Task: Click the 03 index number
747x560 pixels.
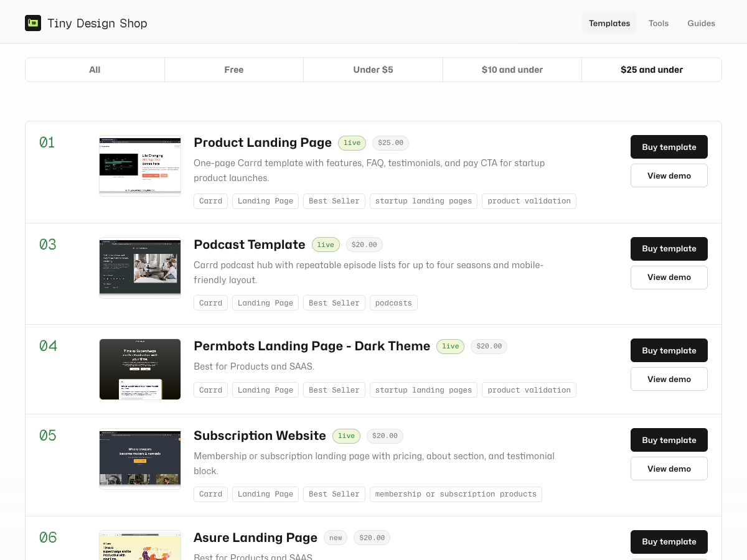Action: 48,245
